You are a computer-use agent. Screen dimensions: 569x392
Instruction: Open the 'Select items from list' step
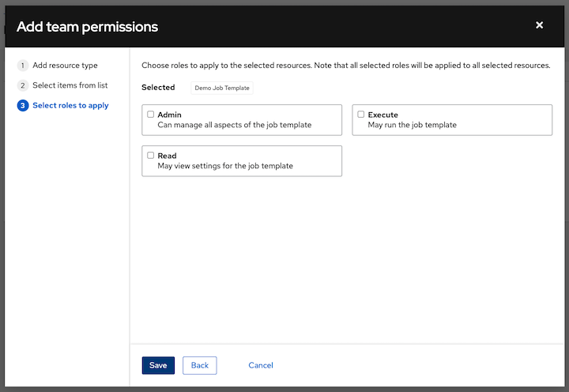70,85
